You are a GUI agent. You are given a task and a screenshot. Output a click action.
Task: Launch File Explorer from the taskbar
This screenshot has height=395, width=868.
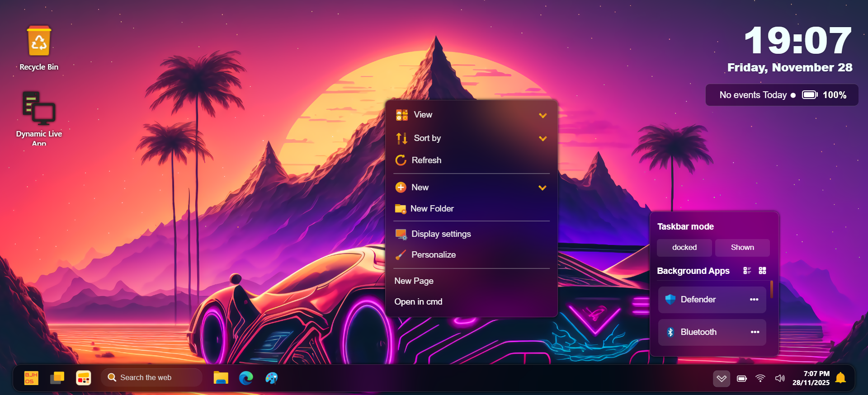(x=221, y=378)
